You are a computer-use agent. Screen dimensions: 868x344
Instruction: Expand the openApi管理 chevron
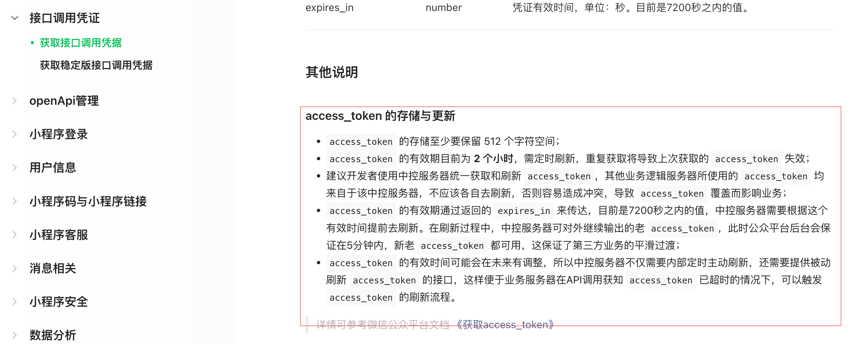(x=15, y=101)
